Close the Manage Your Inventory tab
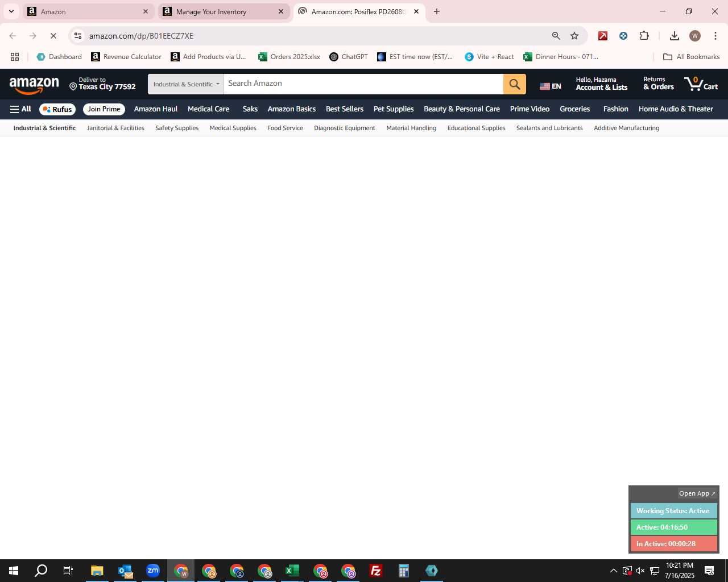This screenshot has width=728, height=582. click(x=281, y=11)
